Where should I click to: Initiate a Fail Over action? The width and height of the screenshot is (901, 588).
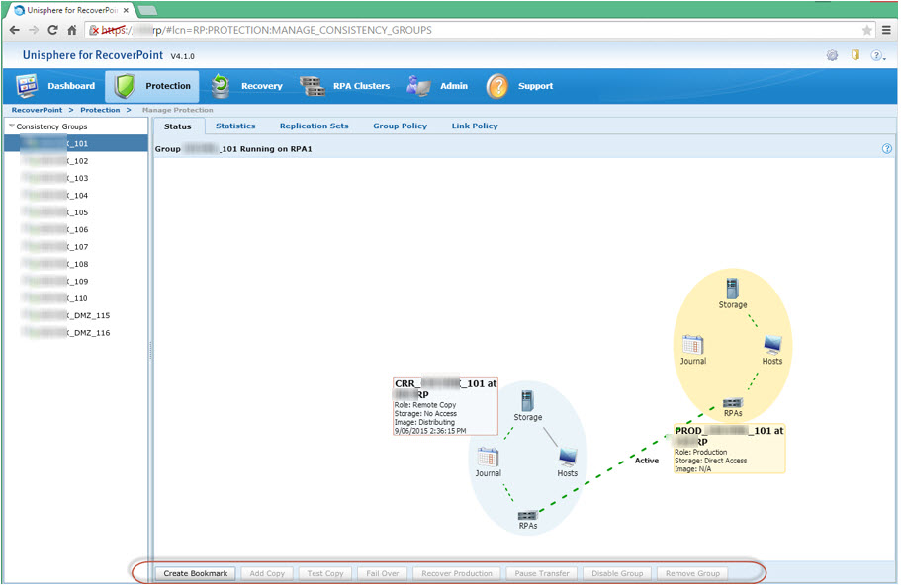point(382,573)
